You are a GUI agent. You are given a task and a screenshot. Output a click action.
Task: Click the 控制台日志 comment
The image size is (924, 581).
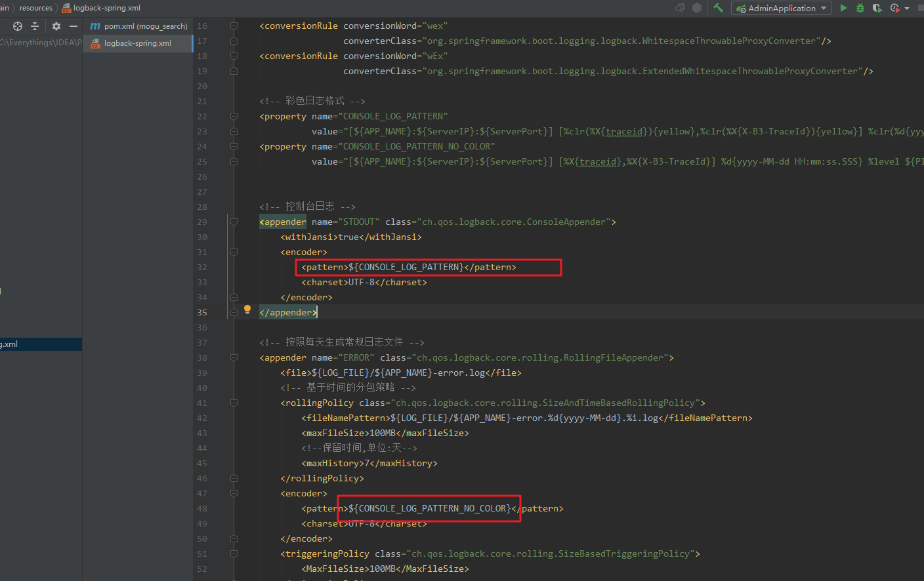pos(307,207)
